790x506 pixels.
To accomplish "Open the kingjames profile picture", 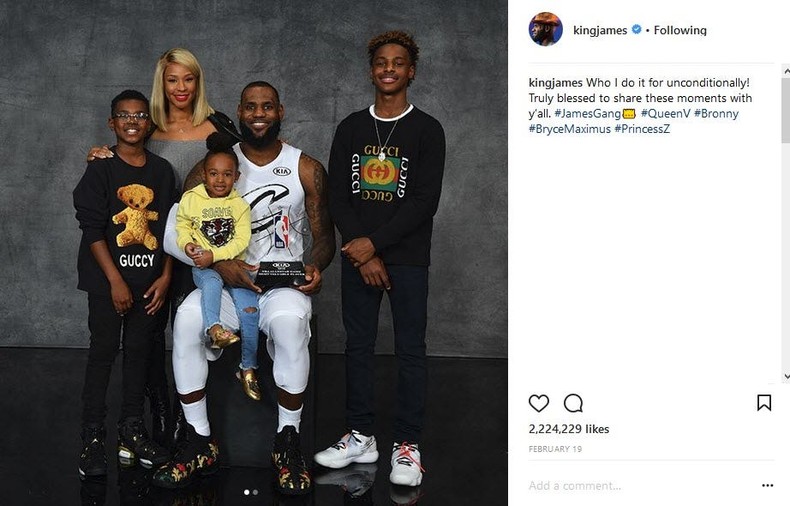I will [x=546, y=29].
